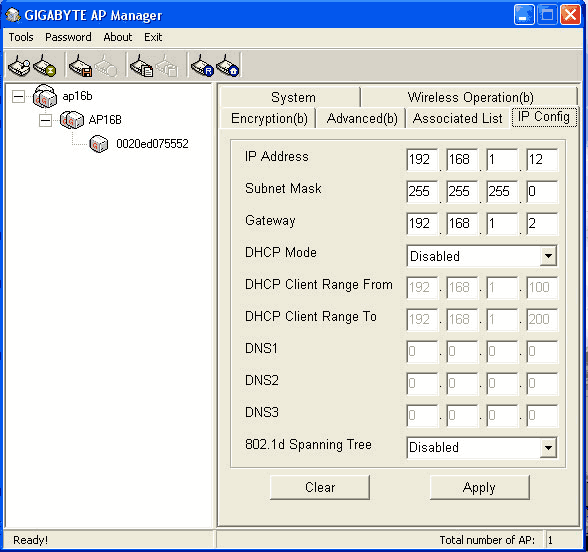This screenshot has height=552, width=588.
Task: Click DHCP Client Range From last octet 100
Action: coord(542,288)
